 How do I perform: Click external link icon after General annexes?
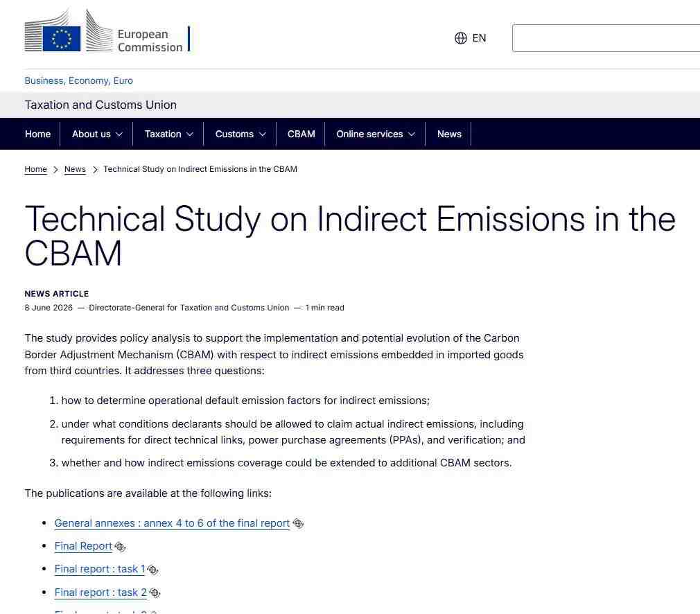(x=298, y=523)
